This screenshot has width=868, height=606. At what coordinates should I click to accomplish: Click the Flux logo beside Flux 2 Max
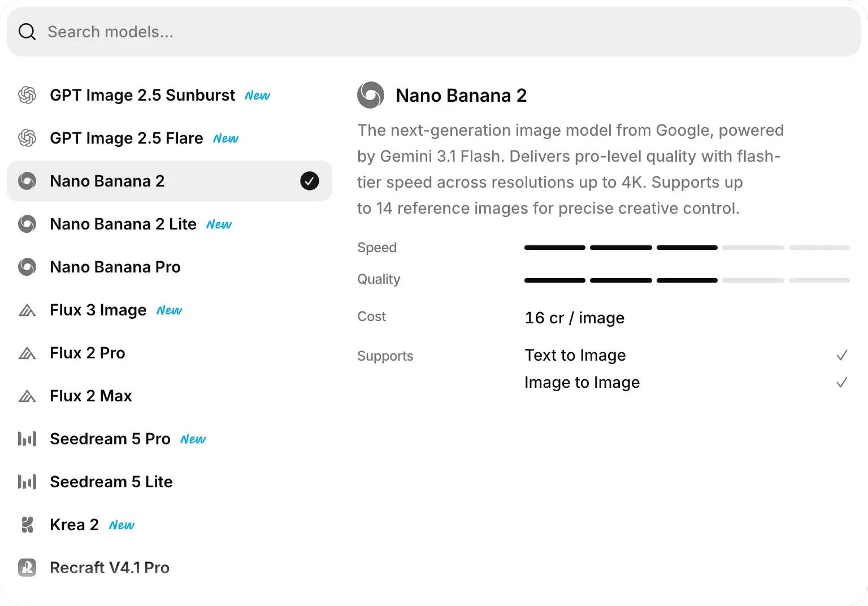27,396
